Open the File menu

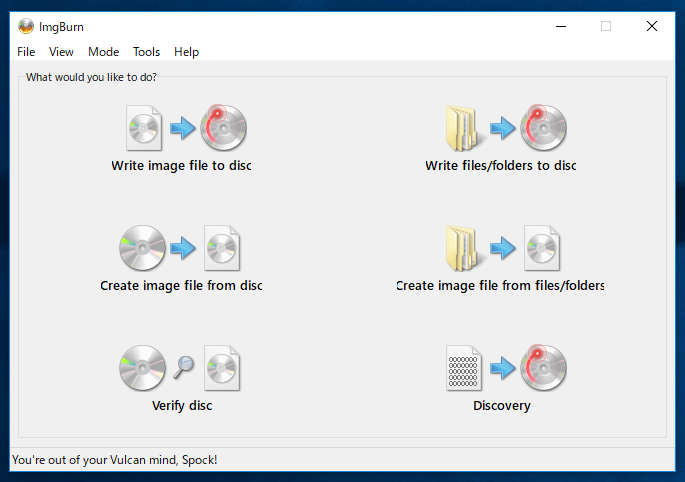coord(26,52)
